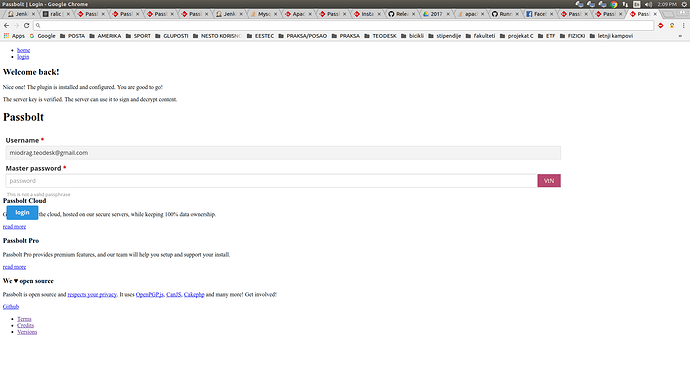Screen dimensions: 690x388
Task: Switch to the ralic tab
Action: pyautogui.click(x=55, y=14)
